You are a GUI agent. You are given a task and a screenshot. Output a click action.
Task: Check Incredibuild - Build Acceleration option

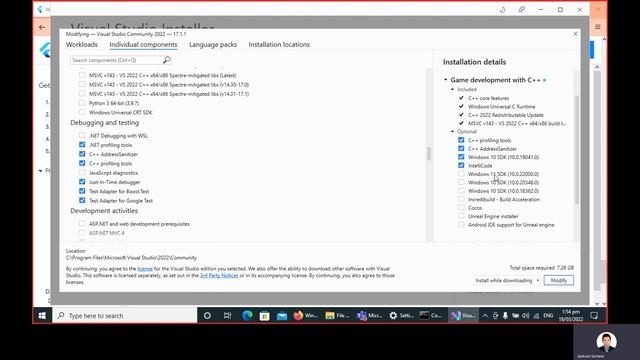tap(461, 199)
